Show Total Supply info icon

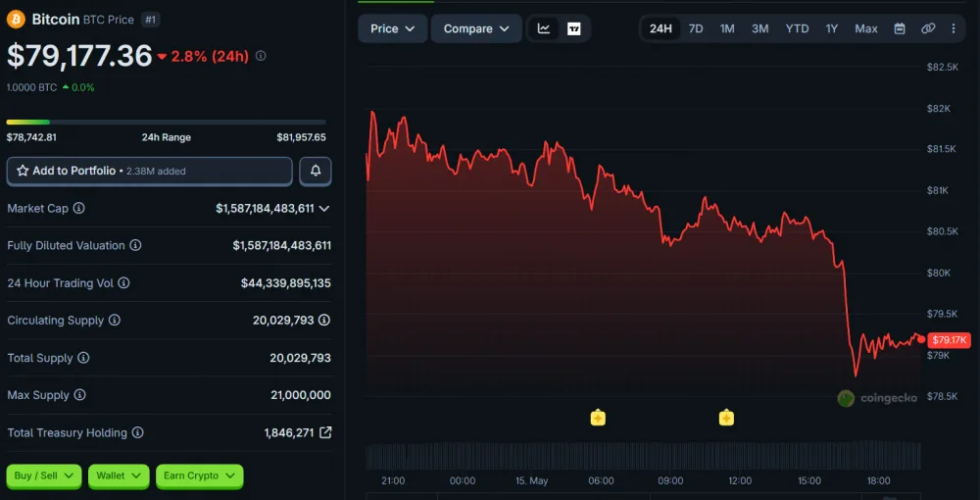[x=83, y=358]
